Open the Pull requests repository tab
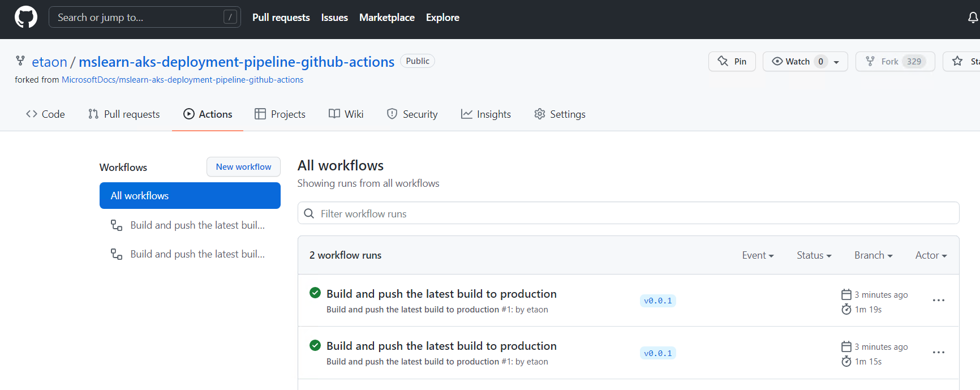This screenshot has width=980, height=390. [x=124, y=114]
